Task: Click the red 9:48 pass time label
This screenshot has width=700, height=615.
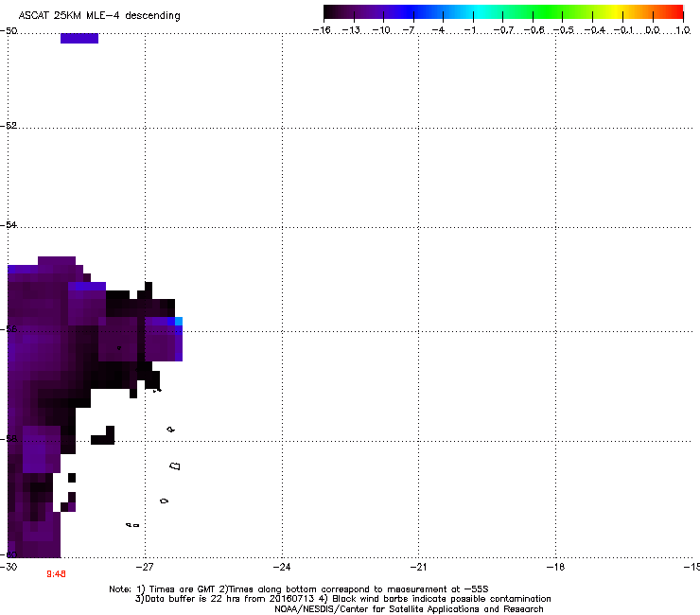Action: click(56, 574)
